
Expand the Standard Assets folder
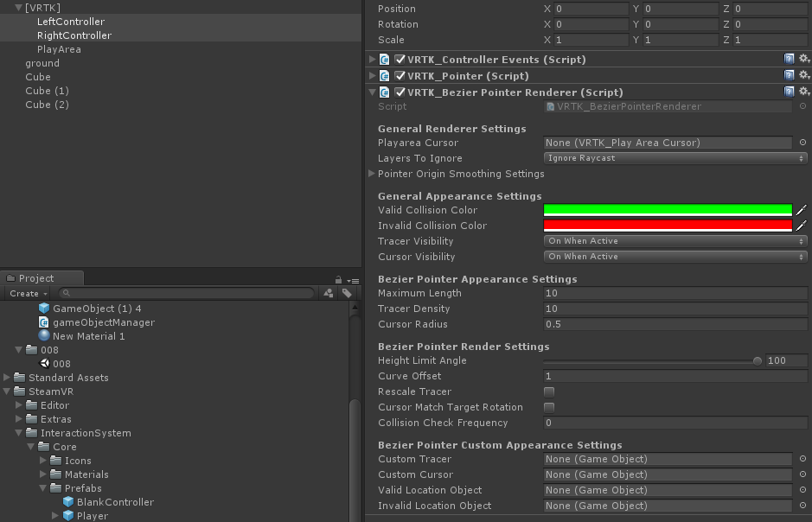[7, 377]
